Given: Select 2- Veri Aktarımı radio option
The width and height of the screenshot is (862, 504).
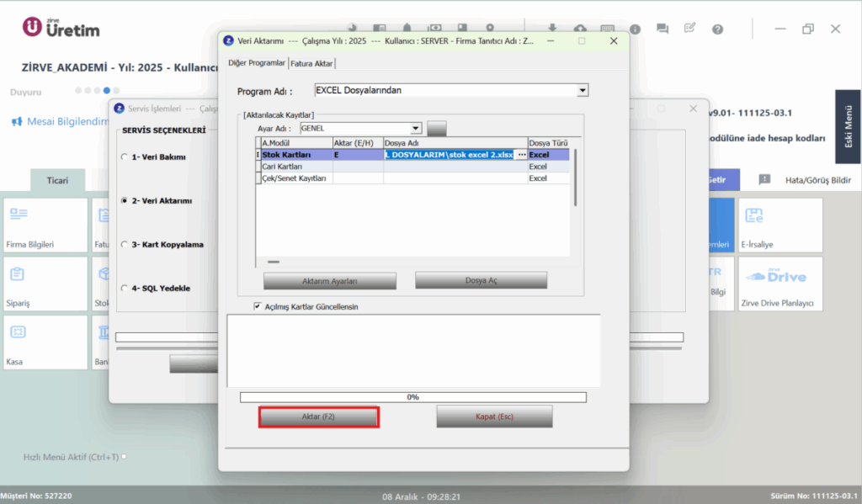Looking at the screenshot, I should coord(125,200).
